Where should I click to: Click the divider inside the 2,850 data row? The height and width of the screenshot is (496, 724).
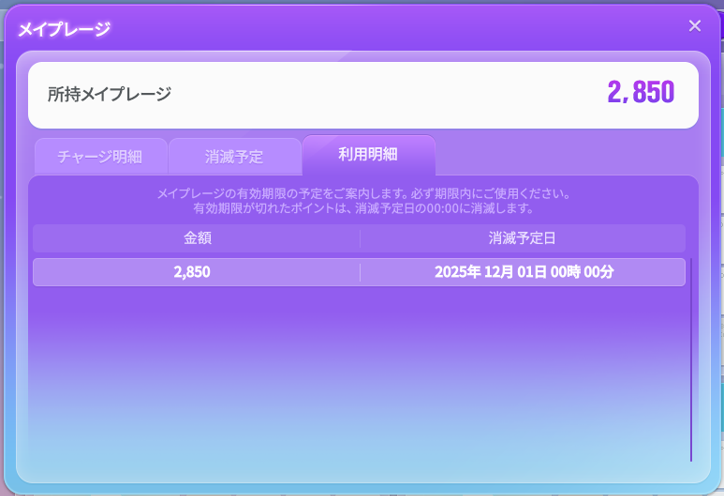point(360,272)
